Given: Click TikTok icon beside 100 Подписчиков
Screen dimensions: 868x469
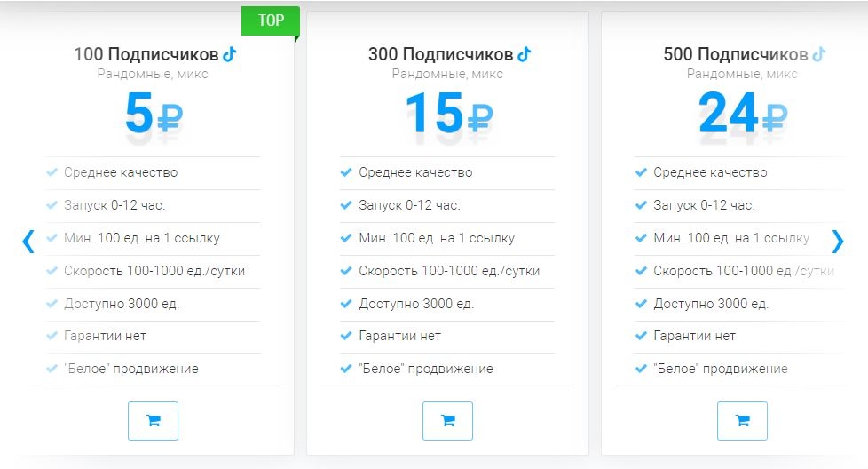Looking at the screenshot, I should coord(230,54).
